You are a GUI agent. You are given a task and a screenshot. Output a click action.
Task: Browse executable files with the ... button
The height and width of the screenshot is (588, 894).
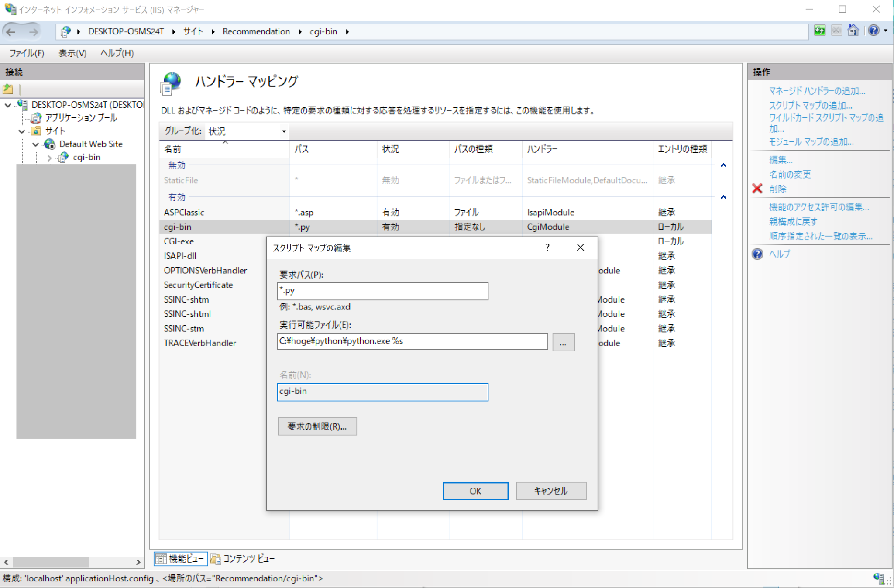564,342
